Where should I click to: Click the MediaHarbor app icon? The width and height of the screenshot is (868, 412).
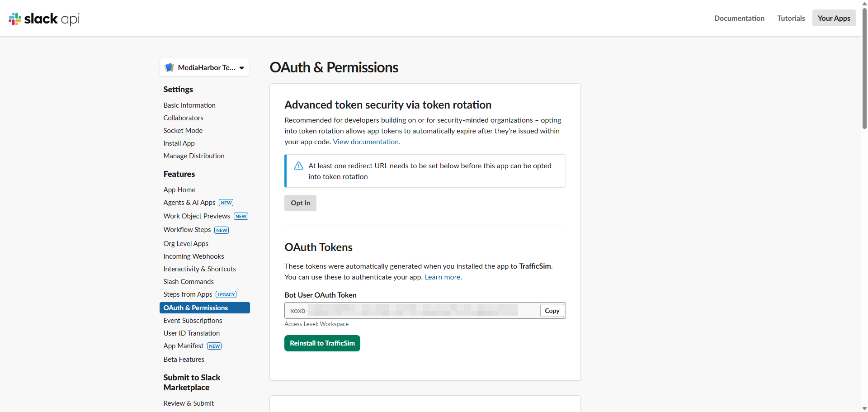170,67
